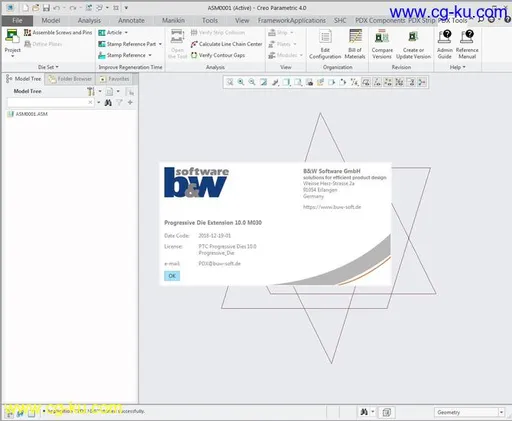Screen dimensions: 512x421
Task: Switch to the Tools ribbon tab
Action: (x=210, y=20)
